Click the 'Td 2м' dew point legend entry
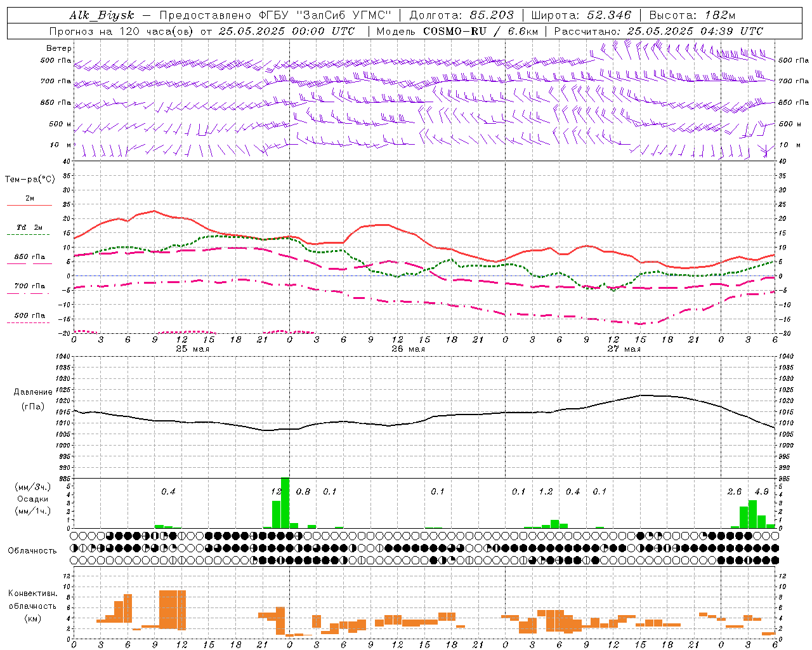This screenshot has height=650, width=812. tap(30, 227)
